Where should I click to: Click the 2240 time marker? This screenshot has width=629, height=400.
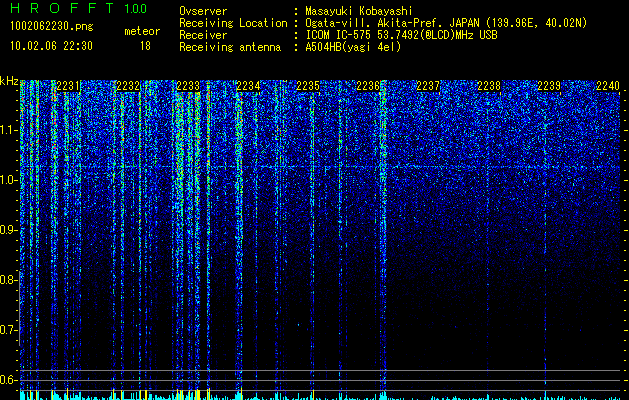pyautogui.click(x=608, y=86)
